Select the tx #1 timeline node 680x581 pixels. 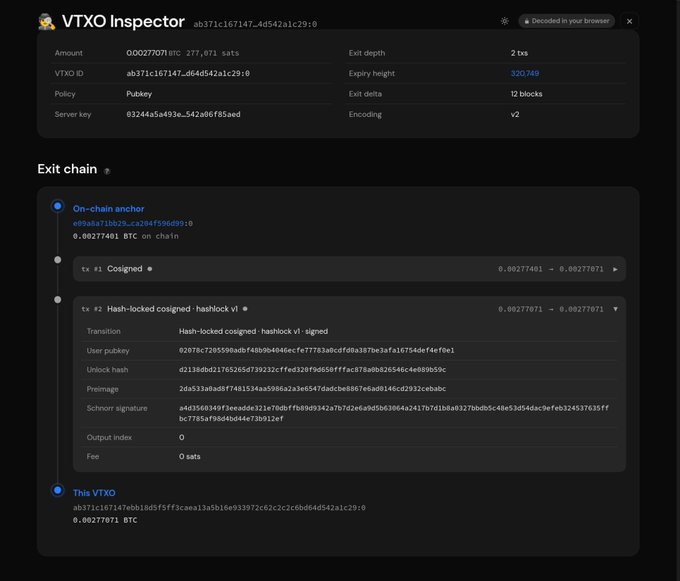pos(57,260)
